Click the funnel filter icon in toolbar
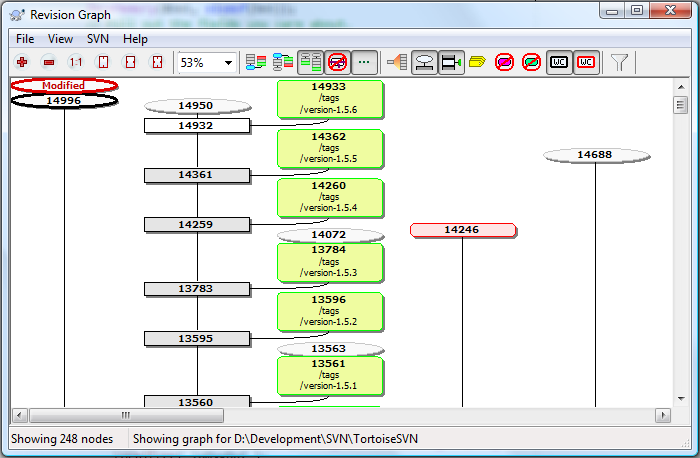The height and width of the screenshot is (458, 700). point(620,63)
